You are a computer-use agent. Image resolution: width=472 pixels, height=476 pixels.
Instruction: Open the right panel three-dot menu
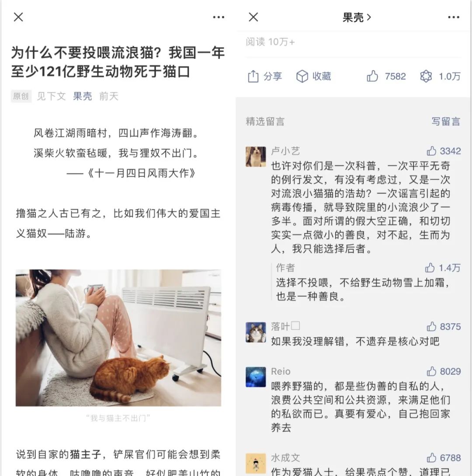pyautogui.click(x=454, y=17)
